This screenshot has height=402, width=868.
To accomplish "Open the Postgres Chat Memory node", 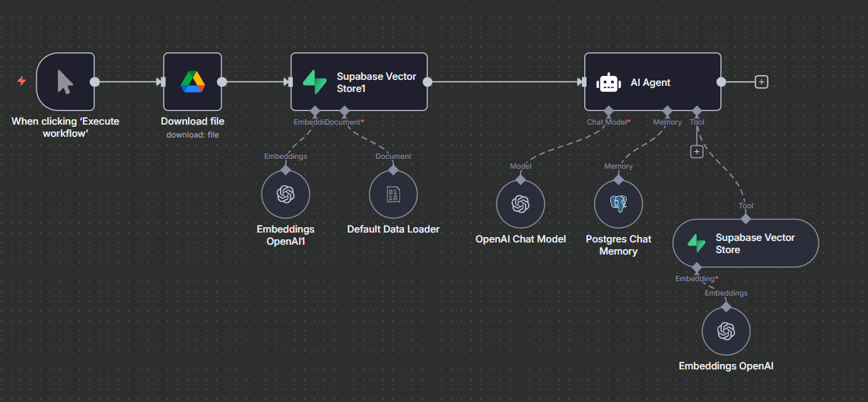I will (618, 204).
